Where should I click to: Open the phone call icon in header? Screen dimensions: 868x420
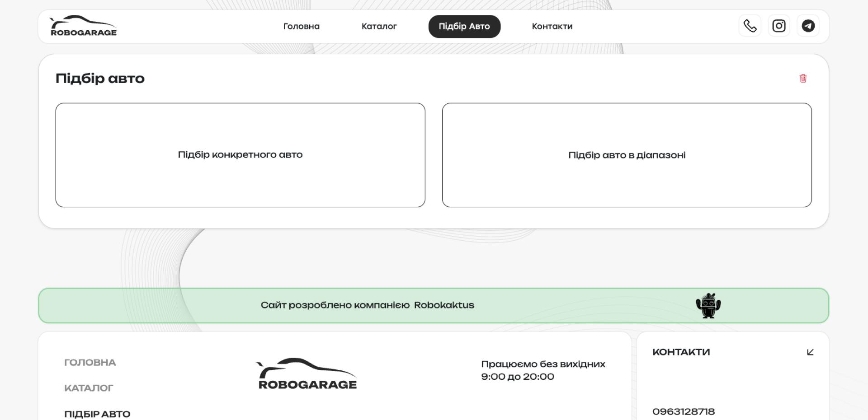pyautogui.click(x=750, y=26)
